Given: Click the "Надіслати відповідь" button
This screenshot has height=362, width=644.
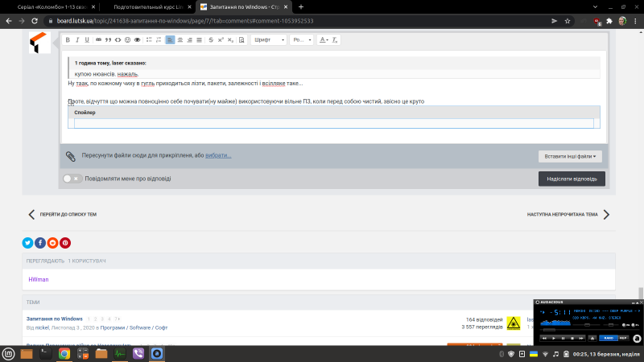Looking at the screenshot, I should [571, 179].
